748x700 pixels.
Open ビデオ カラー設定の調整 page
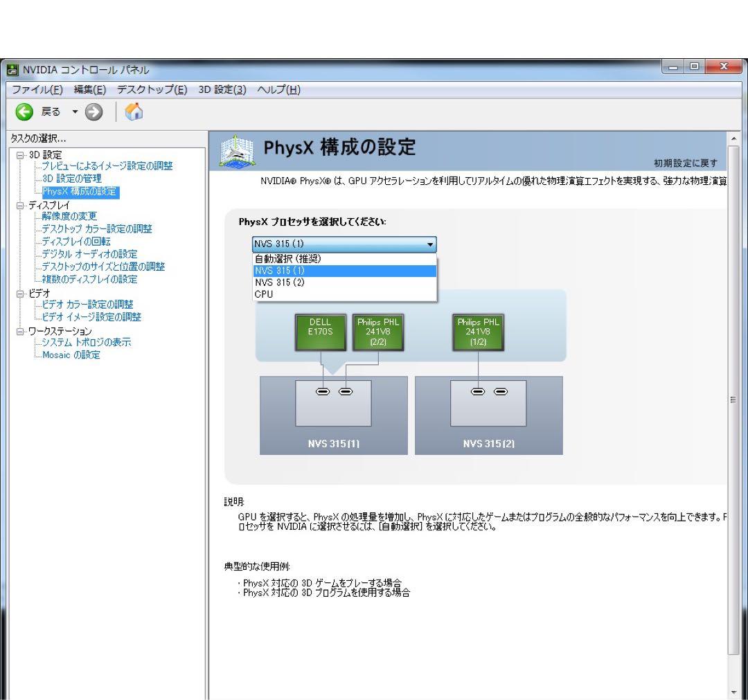88,304
